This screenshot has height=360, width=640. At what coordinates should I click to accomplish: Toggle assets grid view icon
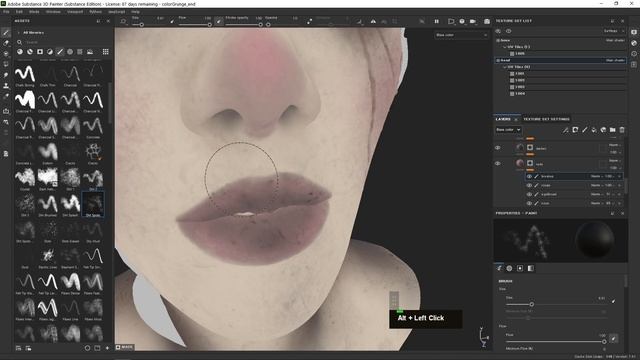click(x=106, y=52)
